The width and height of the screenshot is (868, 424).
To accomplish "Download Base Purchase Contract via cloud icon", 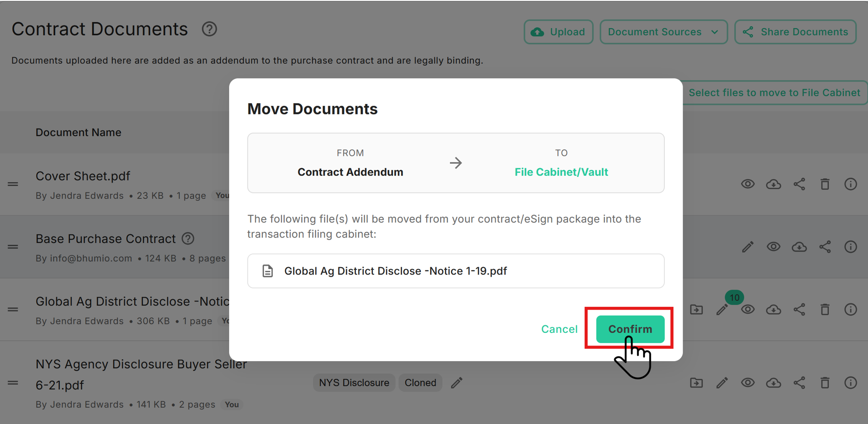I will tap(799, 247).
